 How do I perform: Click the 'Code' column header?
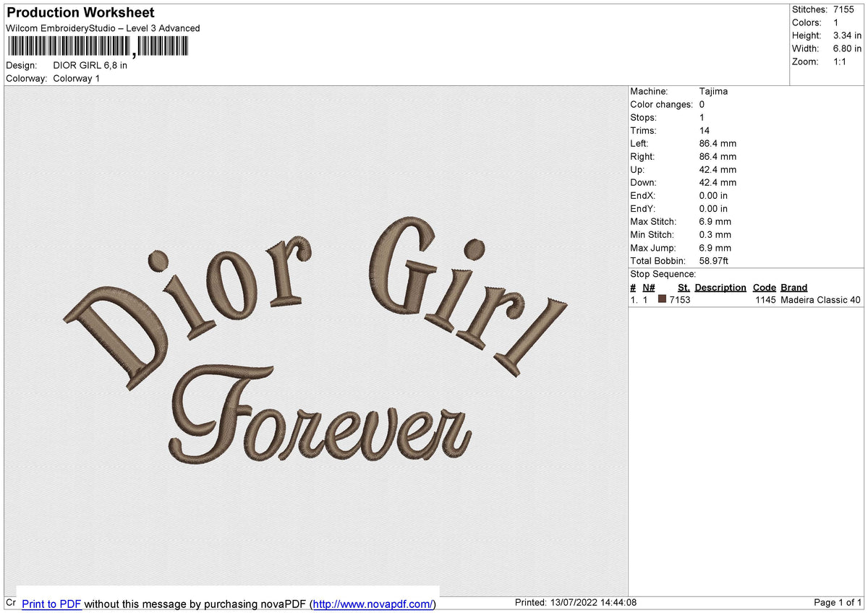click(x=764, y=287)
